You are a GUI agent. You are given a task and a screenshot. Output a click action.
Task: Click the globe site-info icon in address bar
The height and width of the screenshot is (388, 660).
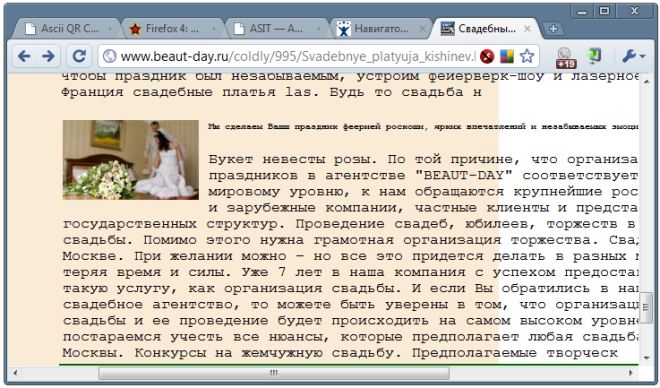(x=110, y=56)
